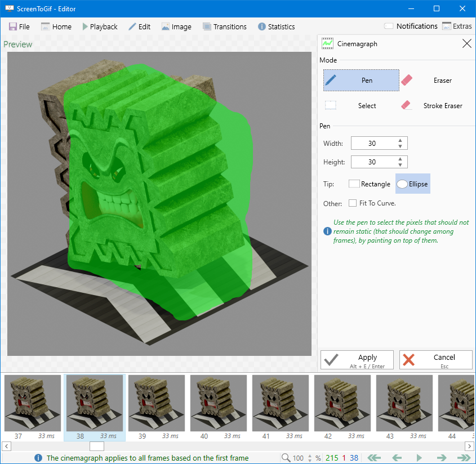
Task: Select Ellipse pen tip
Action: click(412, 184)
